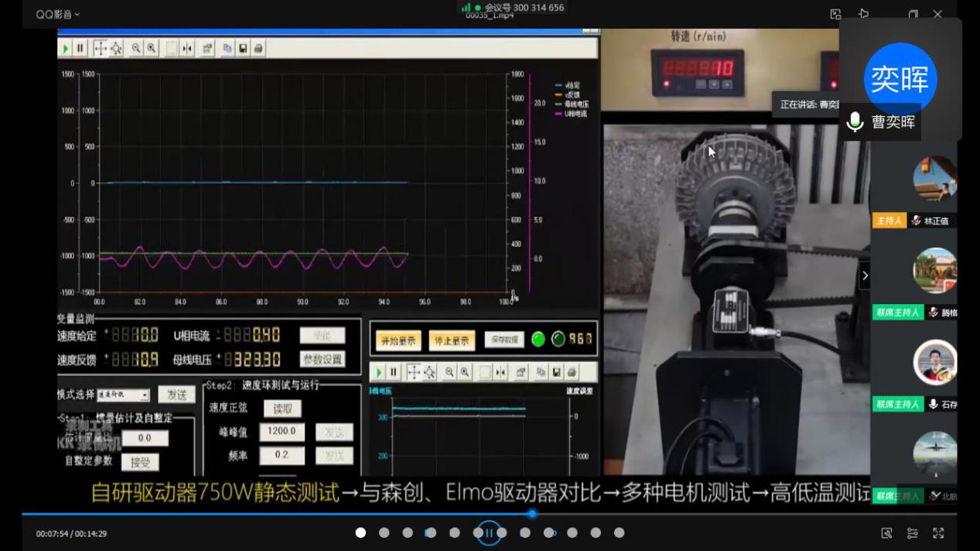This screenshot has width=980, height=551.
Task: Click the green run arrow in top chart toolbar
Action: click(66, 48)
